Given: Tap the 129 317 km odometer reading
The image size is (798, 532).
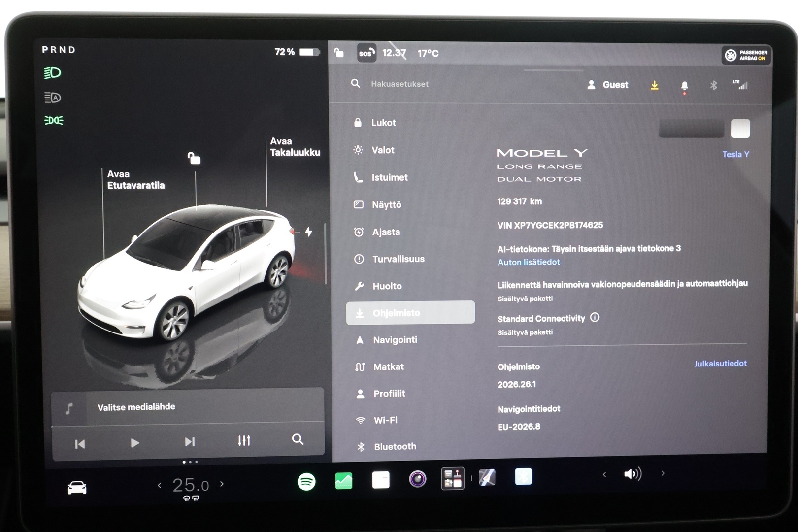Looking at the screenshot, I should coord(519,201).
